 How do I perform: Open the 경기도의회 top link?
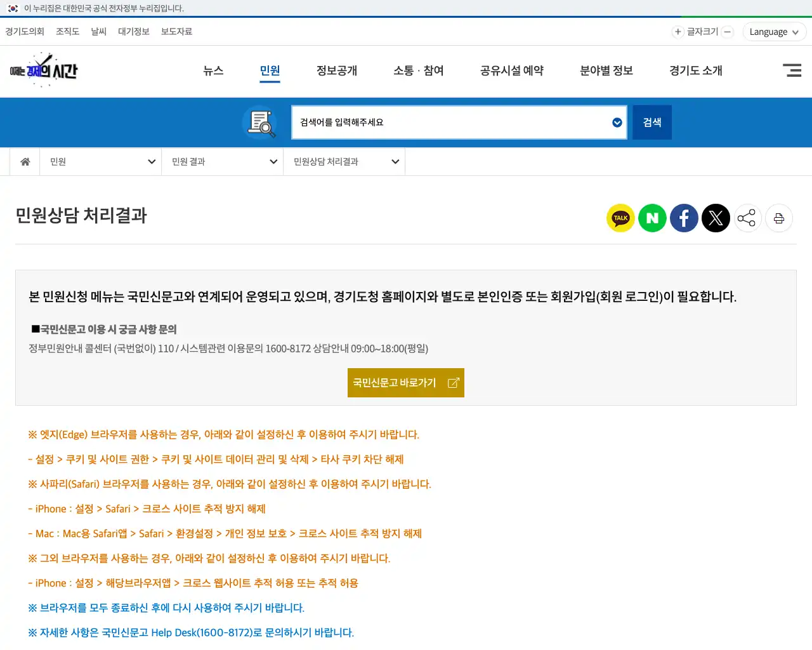[25, 32]
